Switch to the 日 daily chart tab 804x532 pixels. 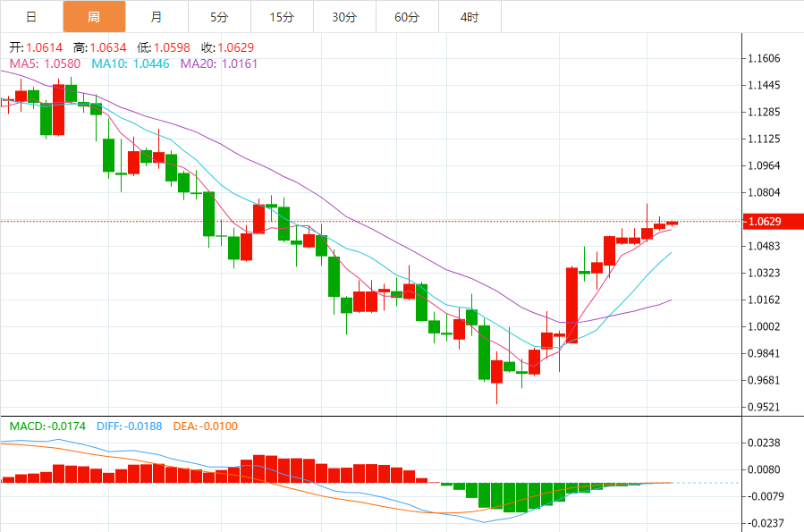click(x=31, y=17)
